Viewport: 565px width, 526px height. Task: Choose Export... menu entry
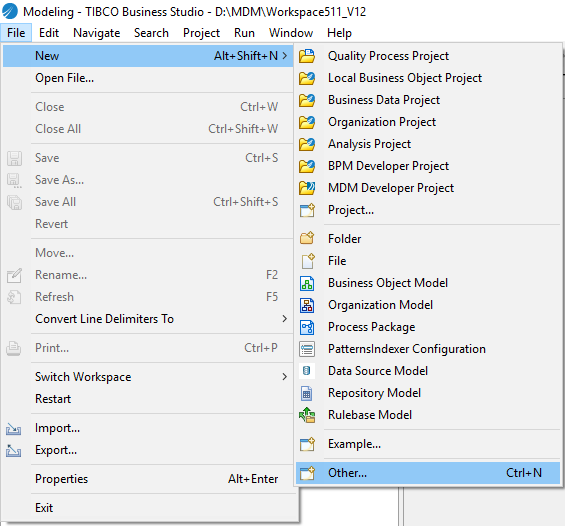pyautogui.click(x=148, y=450)
